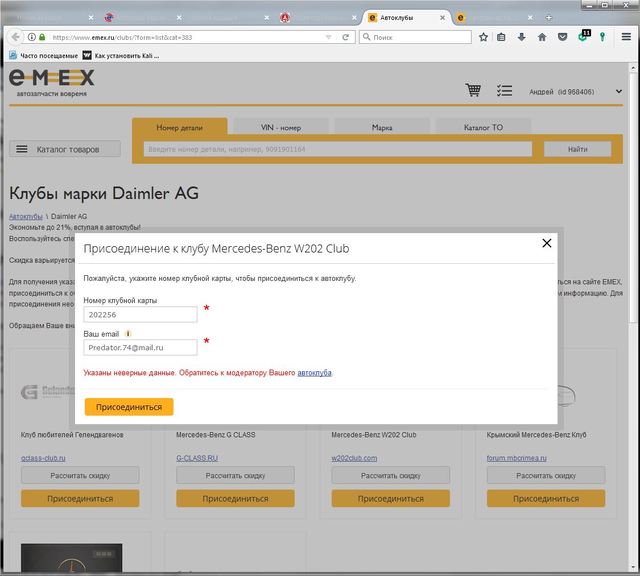The width and height of the screenshot is (640, 576).
Task: Reload the page with the refresh icon
Action: (345, 37)
